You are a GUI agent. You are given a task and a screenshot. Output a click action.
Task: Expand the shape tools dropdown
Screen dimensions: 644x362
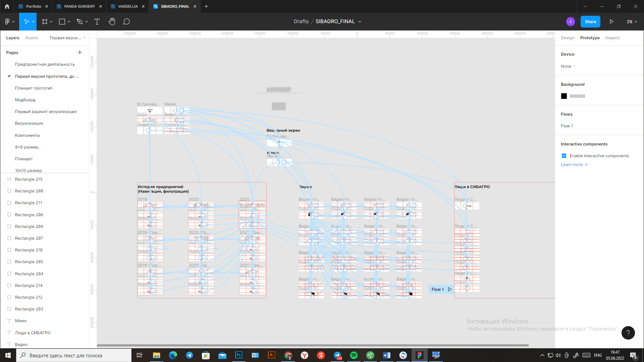coord(69,21)
